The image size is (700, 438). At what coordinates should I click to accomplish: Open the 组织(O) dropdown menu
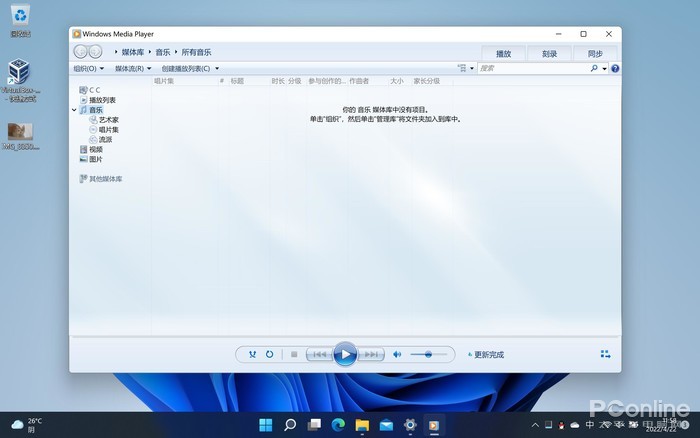pyautogui.click(x=88, y=69)
